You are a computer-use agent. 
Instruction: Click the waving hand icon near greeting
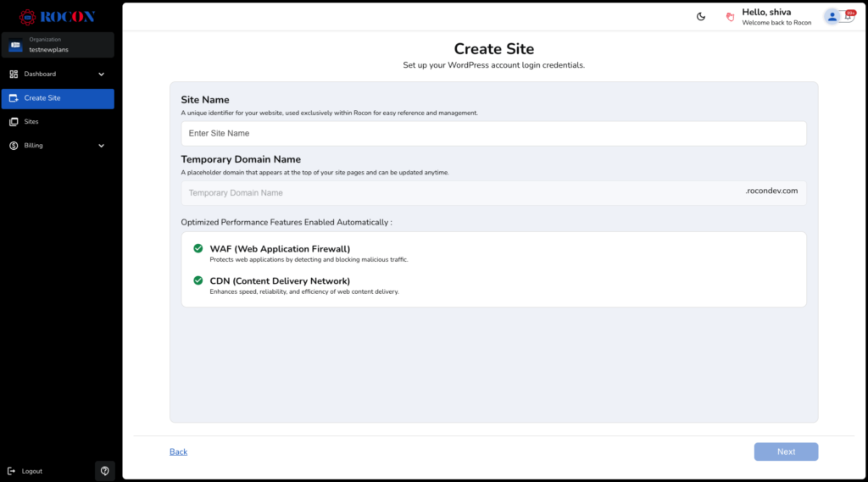click(x=729, y=17)
